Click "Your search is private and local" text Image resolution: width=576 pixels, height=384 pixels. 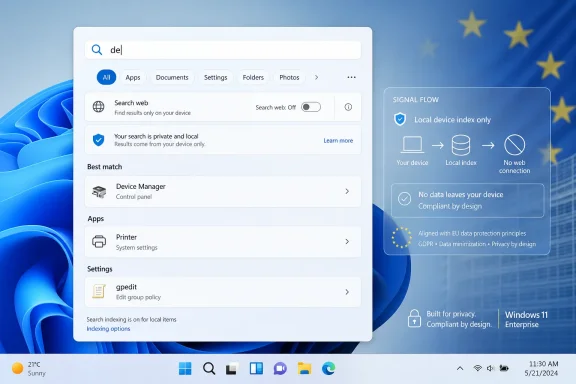[x=156, y=136]
